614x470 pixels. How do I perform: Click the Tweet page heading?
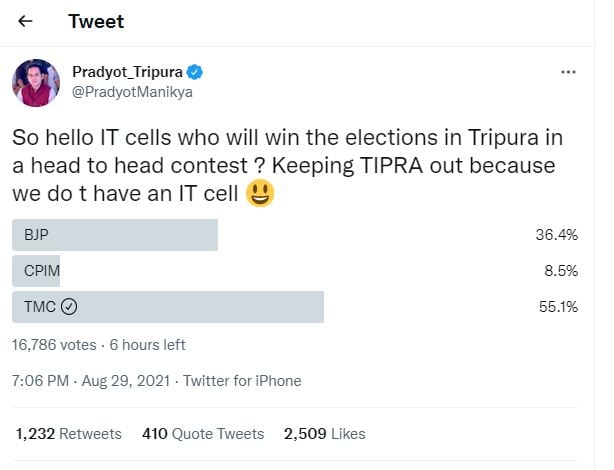pos(96,21)
